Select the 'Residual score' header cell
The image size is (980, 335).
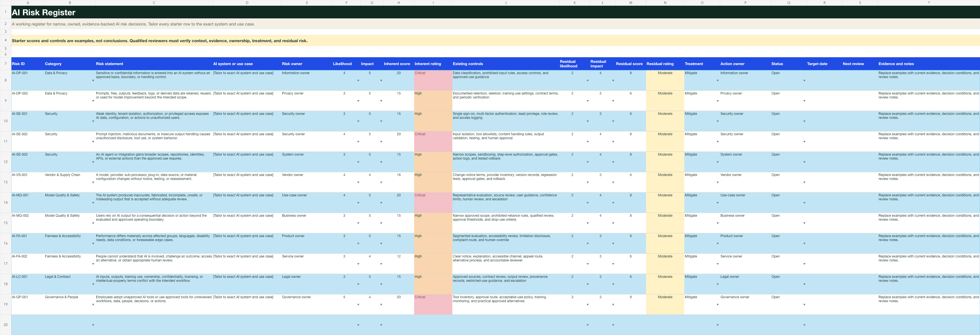630,64
